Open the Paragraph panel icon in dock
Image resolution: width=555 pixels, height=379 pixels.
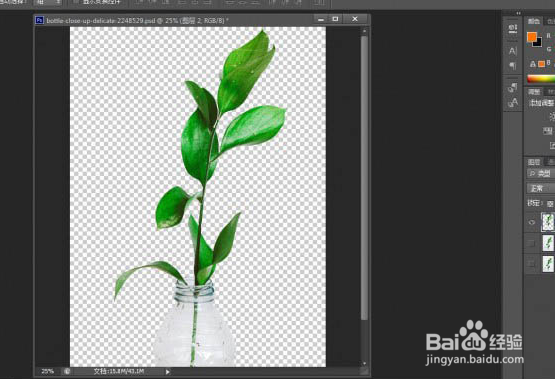point(513,66)
